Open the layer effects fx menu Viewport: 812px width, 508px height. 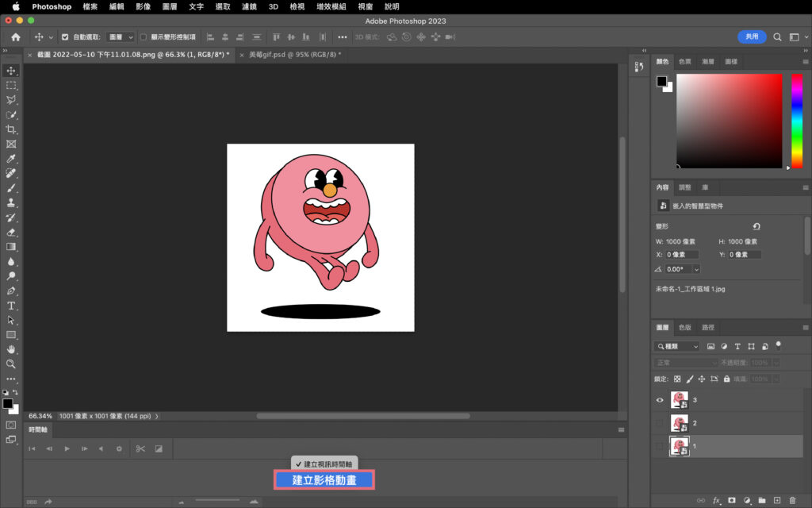[715, 500]
